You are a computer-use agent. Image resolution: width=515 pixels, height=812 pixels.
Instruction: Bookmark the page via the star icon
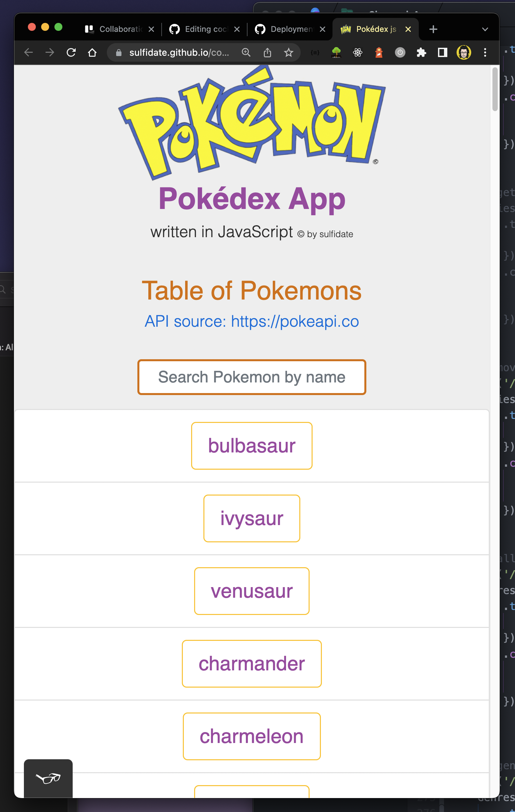point(289,52)
